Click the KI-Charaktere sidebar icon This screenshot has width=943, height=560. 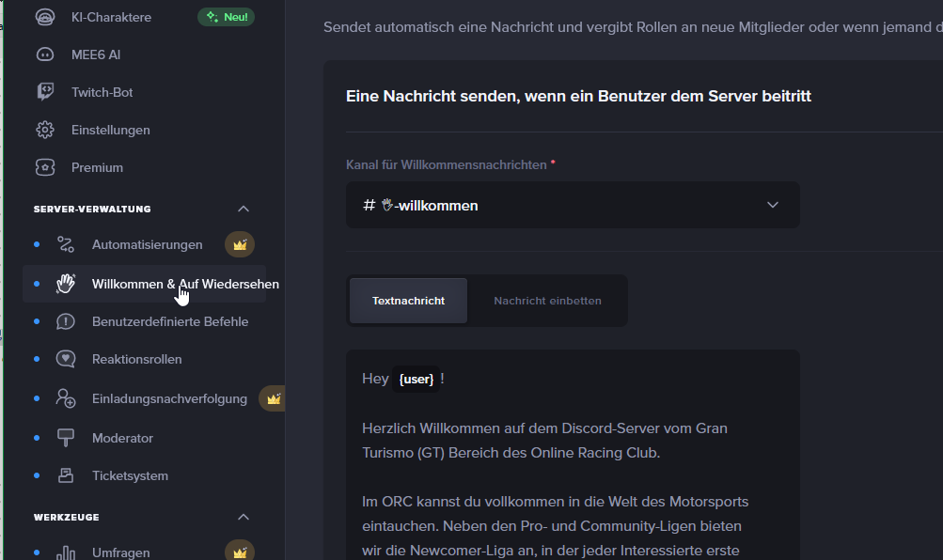tap(45, 17)
